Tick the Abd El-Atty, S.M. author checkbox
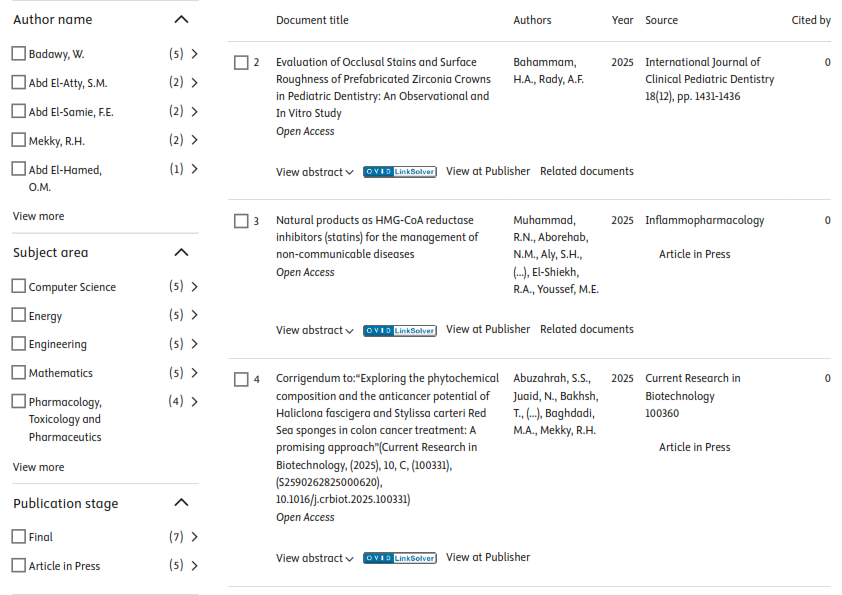Screen dimensions: 842x595 (x=19, y=83)
